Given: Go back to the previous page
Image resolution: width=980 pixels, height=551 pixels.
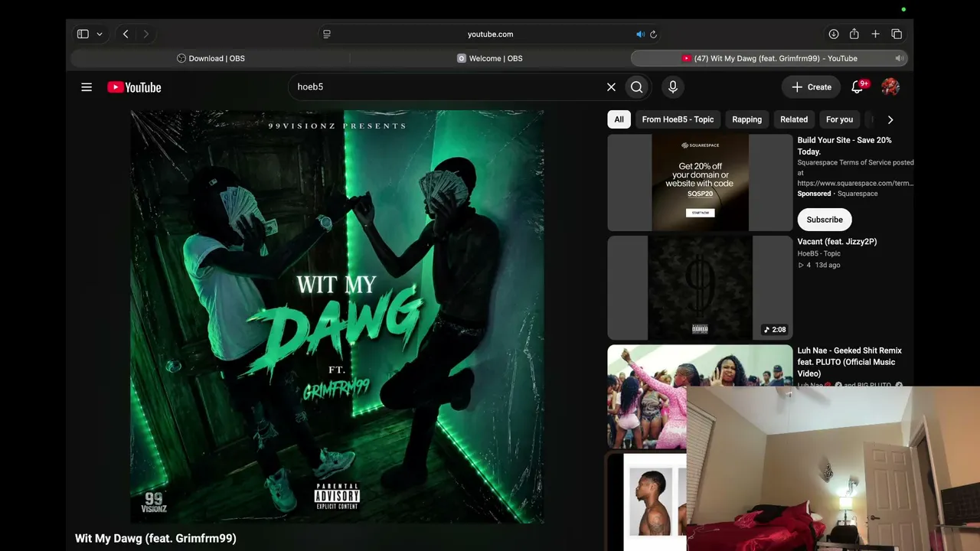Looking at the screenshot, I should tap(126, 34).
